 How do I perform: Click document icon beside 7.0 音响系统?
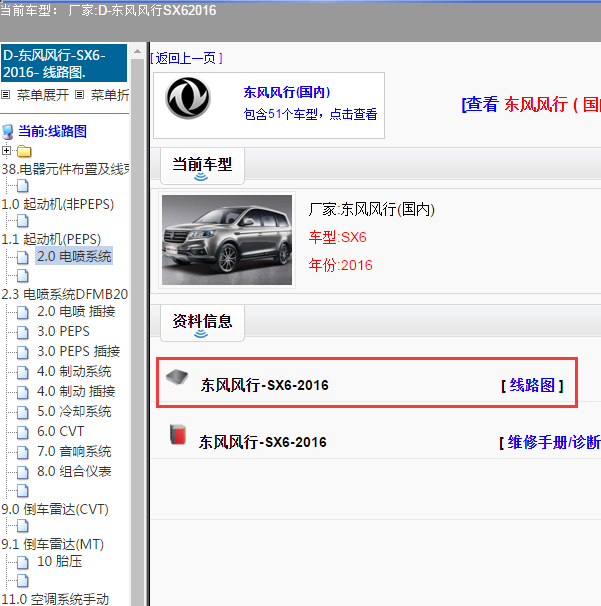pyautogui.click(x=23, y=452)
